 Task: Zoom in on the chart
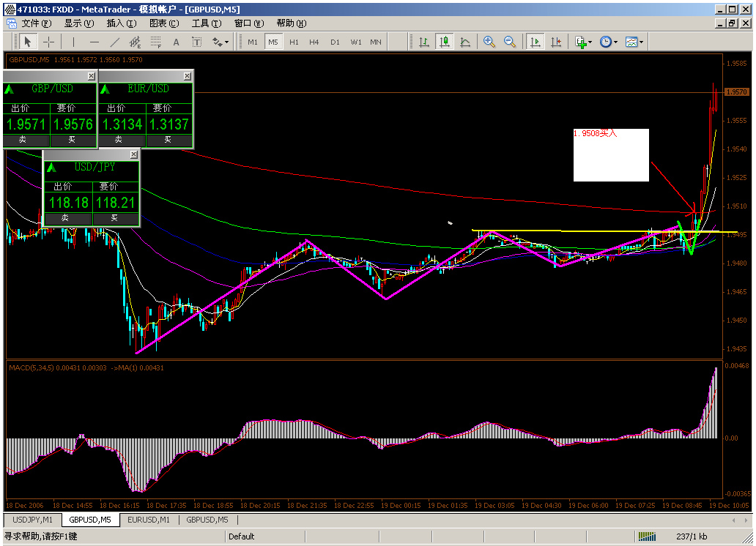[489, 42]
